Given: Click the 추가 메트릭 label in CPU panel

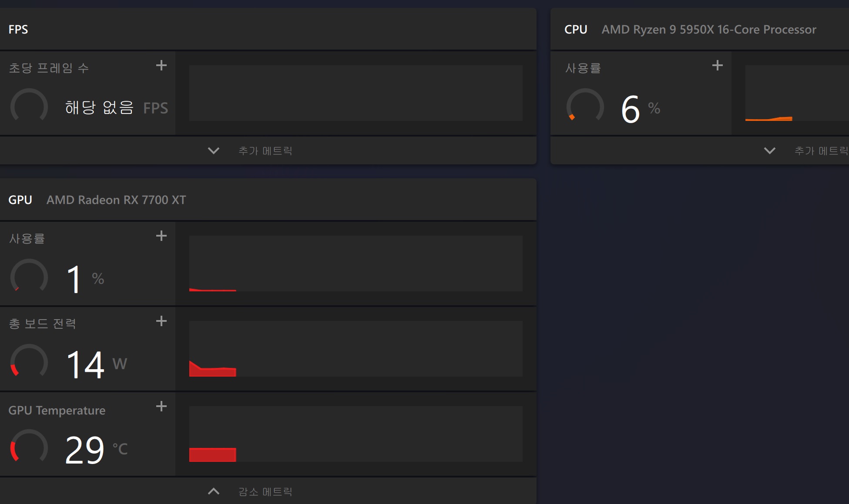Looking at the screenshot, I should (x=821, y=150).
